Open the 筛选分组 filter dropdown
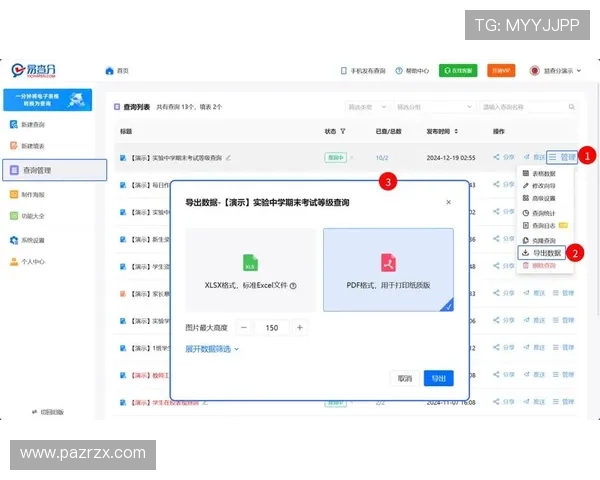This screenshot has height=480, width=600. pos(434,107)
